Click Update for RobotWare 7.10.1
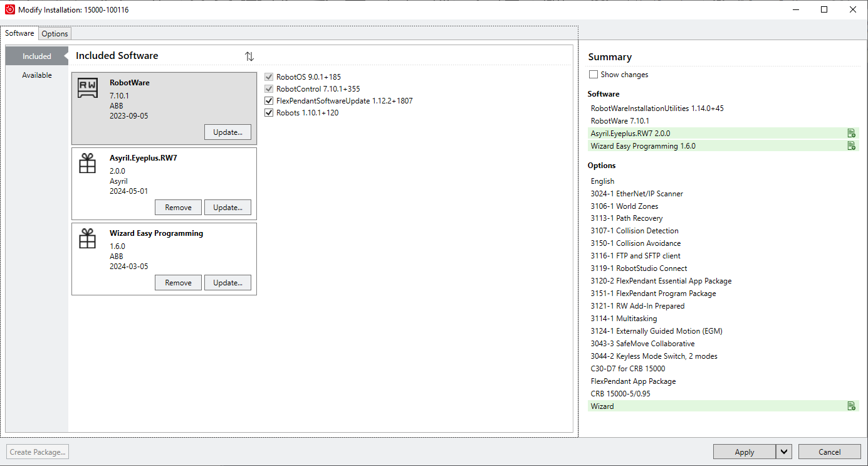The image size is (868, 466). pos(227,132)
